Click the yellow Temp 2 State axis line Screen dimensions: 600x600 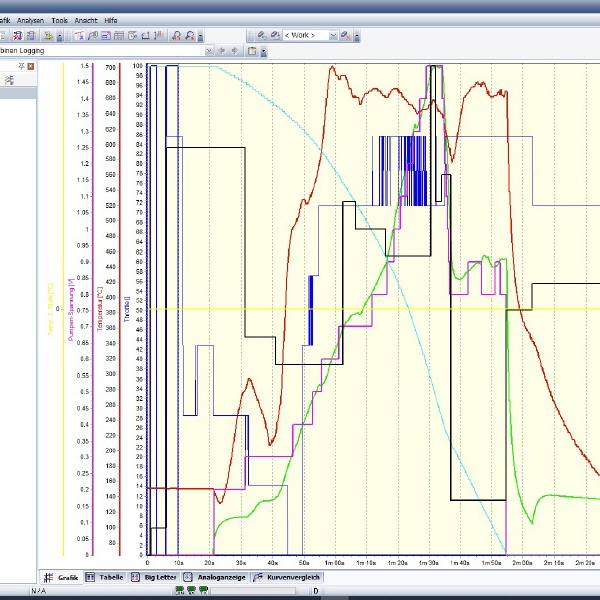coord(63,309)
